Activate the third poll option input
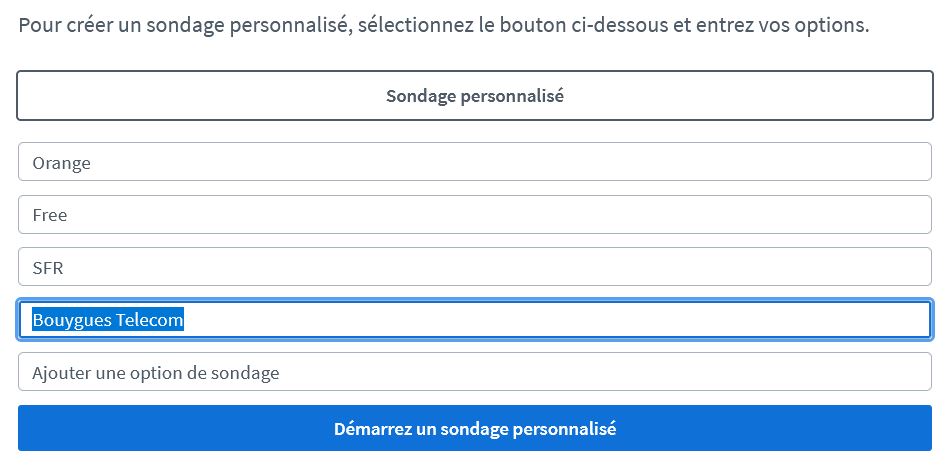952x473 pixels. coord(475,267)
